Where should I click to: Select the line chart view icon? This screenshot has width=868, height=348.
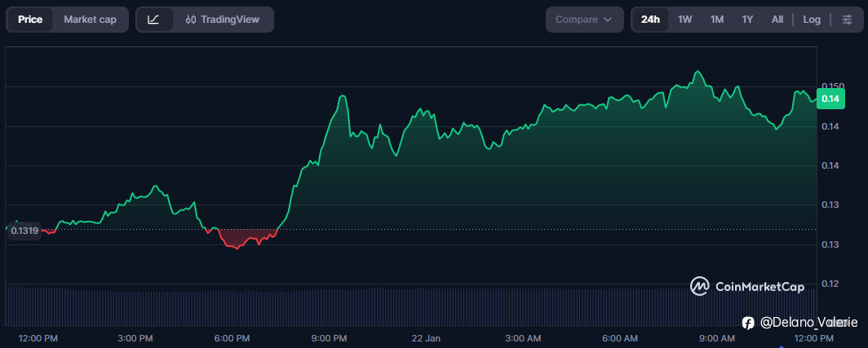point(154,20)
